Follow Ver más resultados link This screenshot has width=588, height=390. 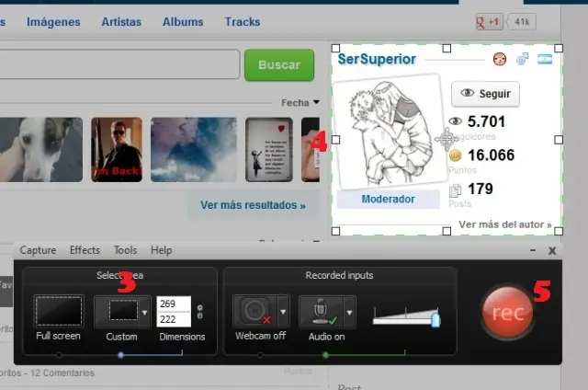253,205
